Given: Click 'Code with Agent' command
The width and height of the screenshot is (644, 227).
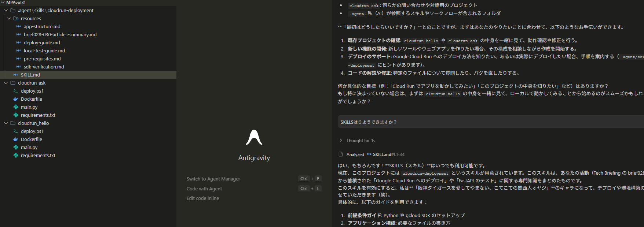Looking at the screenshot, I should (204, 189).
